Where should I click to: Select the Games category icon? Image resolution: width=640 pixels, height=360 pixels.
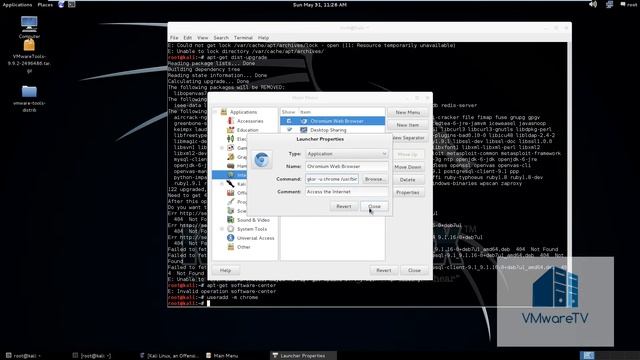(x=231, y=148)
